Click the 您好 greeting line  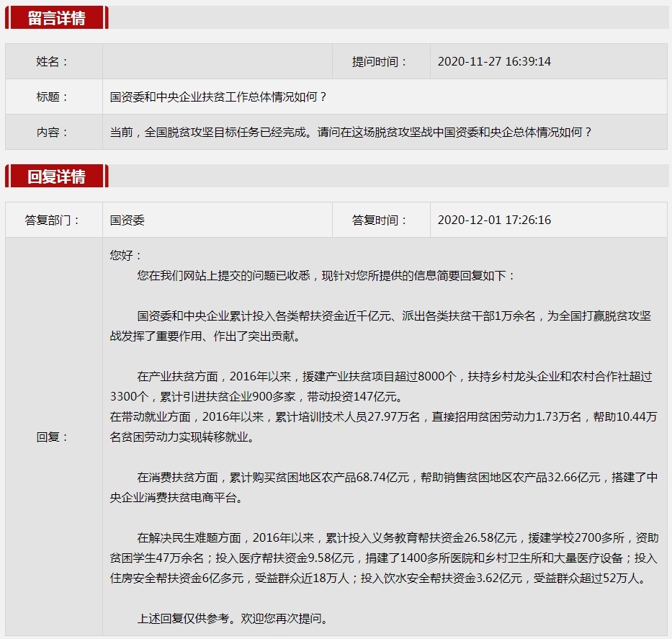(x=126, y=256)
